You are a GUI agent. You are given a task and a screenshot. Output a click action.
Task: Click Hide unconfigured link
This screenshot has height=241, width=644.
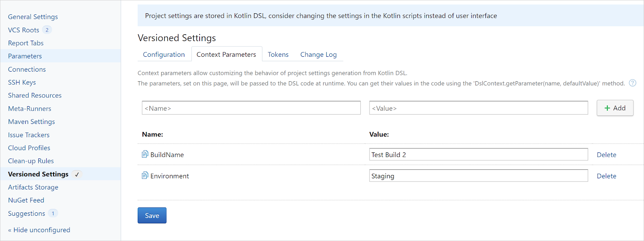[39, 230]
